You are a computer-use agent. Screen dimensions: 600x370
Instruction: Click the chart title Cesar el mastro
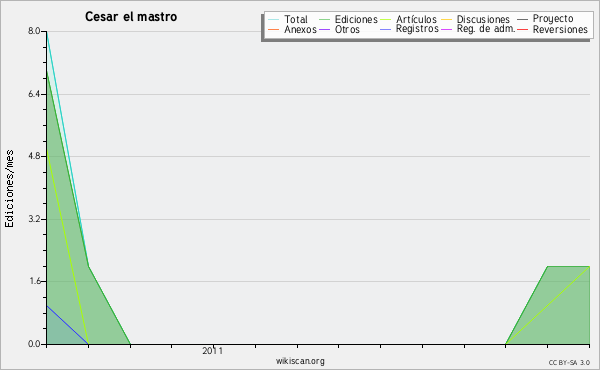click(131, 17)
